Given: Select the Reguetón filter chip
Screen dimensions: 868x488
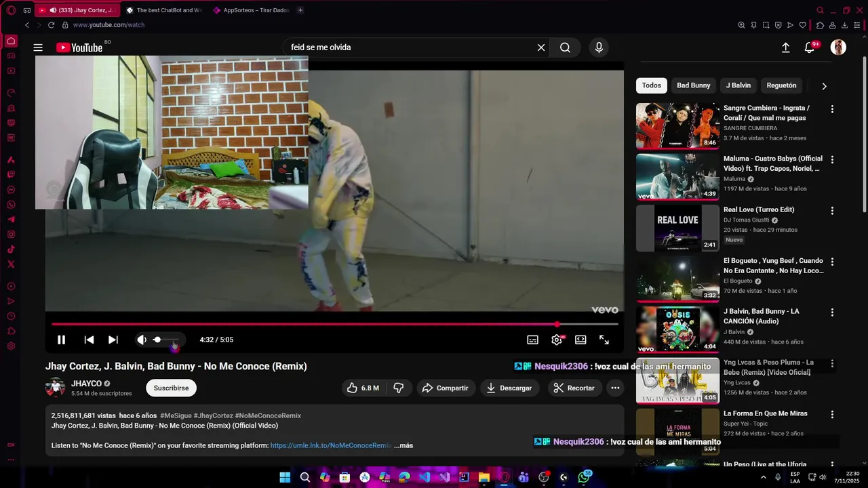Looking at the screenshot, I should 781,85.
